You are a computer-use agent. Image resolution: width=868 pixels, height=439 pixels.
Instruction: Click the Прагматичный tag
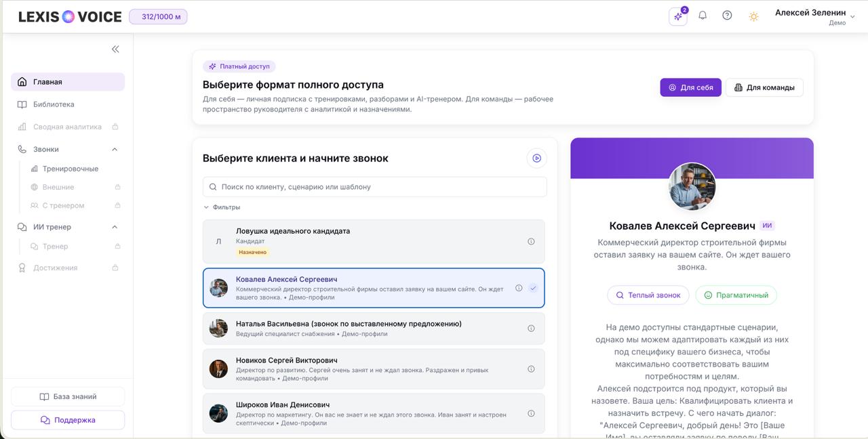pos(736,295)
